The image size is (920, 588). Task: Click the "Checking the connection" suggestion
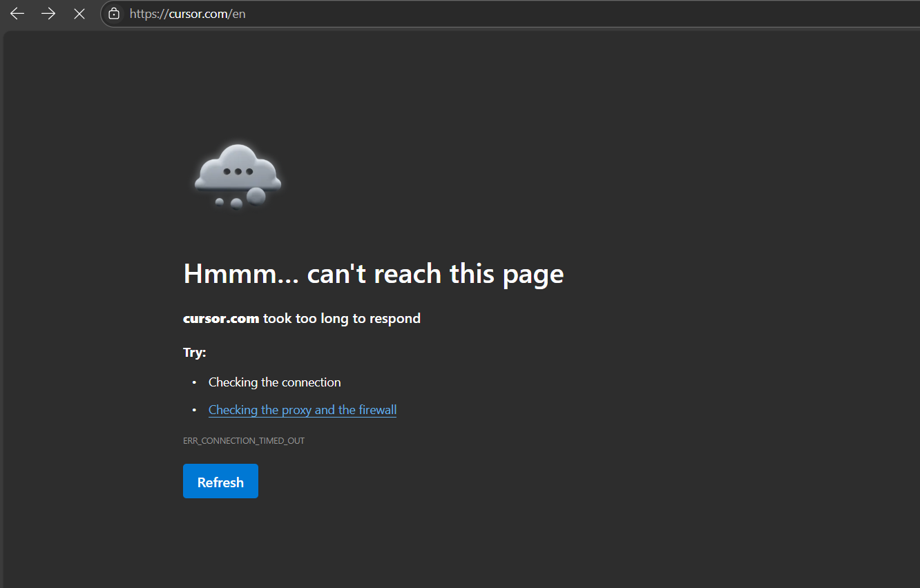[275, 382]
